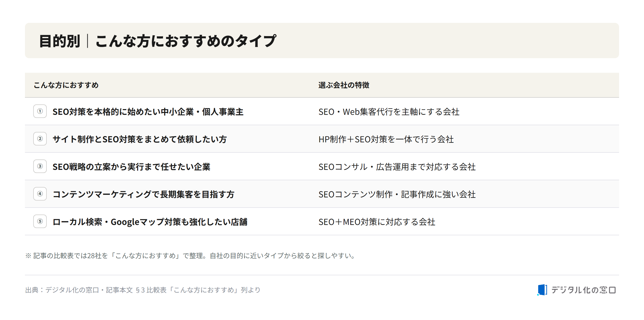Click the 出典 source citation line

pos(143,290)
